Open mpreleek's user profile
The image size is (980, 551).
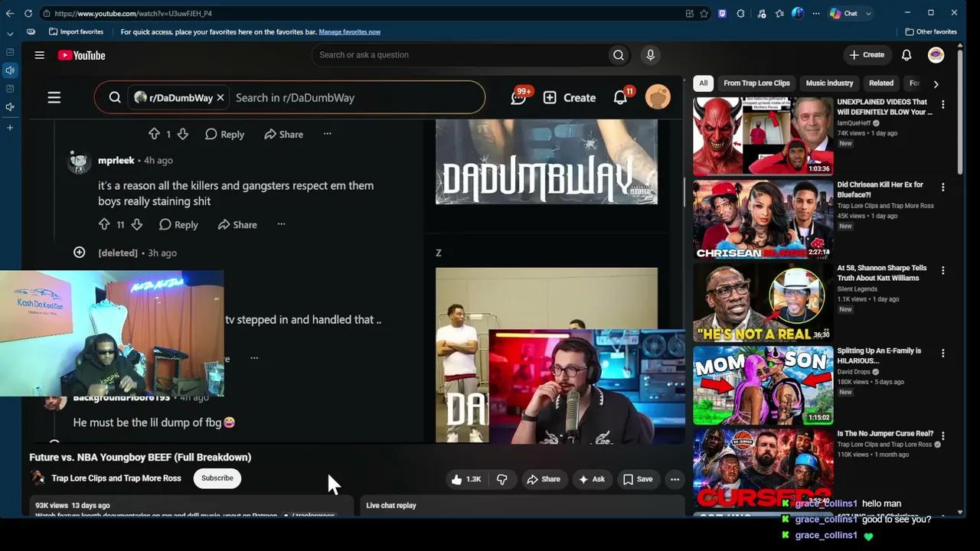coord(116,160)
